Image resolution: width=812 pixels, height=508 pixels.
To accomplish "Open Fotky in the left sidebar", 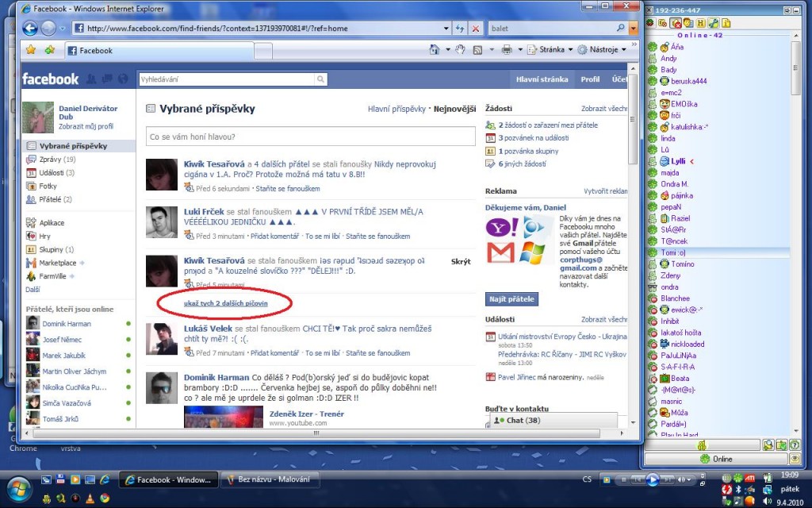I will point(48,186).
